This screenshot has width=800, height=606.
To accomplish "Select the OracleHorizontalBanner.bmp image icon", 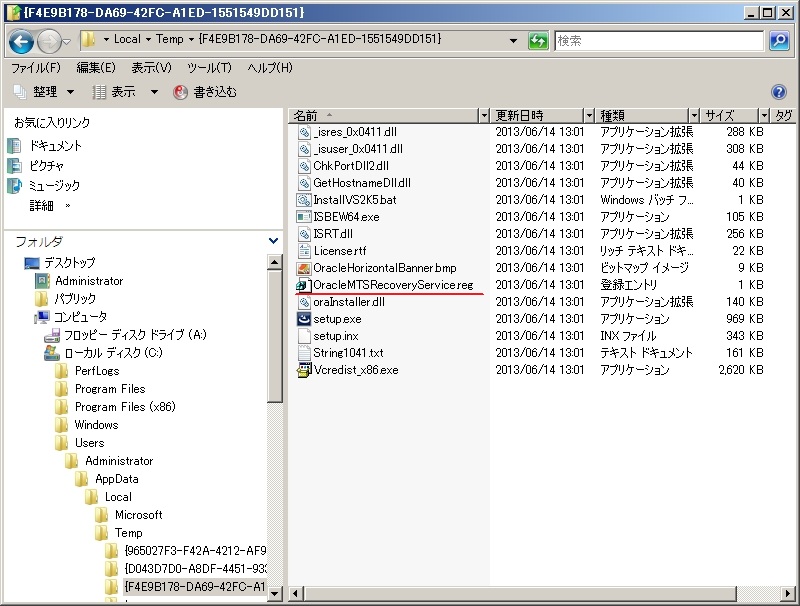I will pos(304,268).
